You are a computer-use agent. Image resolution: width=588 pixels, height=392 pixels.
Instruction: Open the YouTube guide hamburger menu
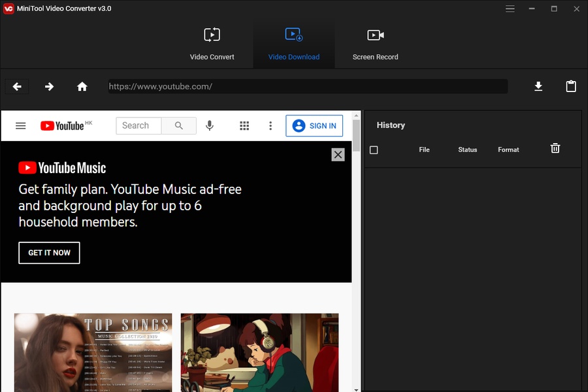coord(21,125)
